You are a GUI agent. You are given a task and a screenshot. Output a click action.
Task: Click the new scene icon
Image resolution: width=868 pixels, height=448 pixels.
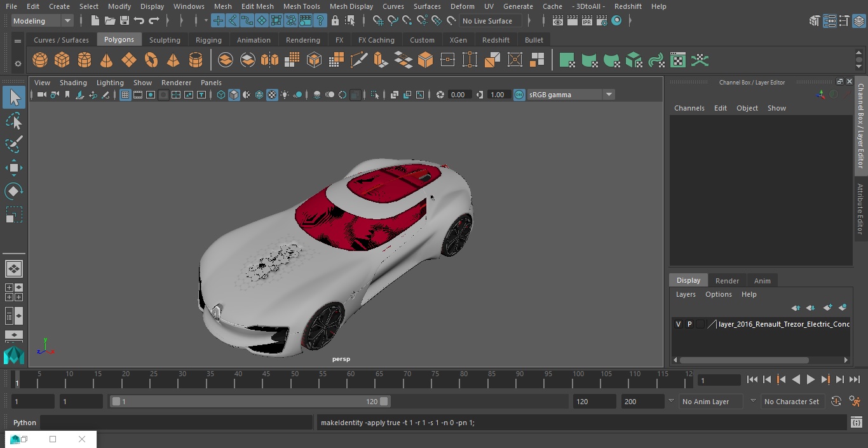[x=95, y=21]
